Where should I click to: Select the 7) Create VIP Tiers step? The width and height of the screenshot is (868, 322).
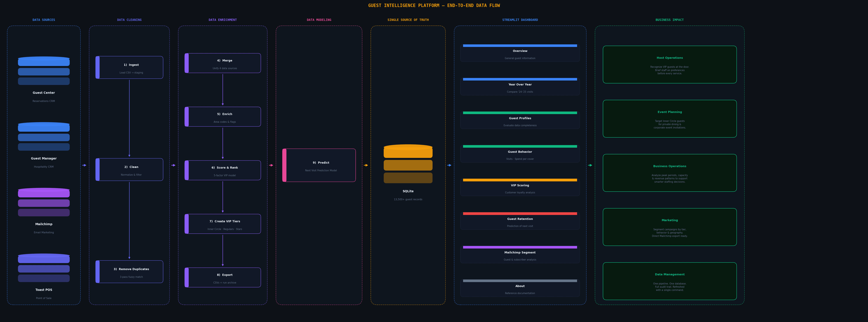(223, 224)
